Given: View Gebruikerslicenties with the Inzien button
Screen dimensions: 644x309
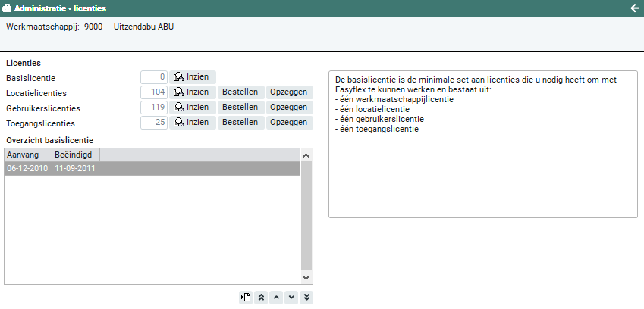Looking at the screenshot, I should (193, 108).
